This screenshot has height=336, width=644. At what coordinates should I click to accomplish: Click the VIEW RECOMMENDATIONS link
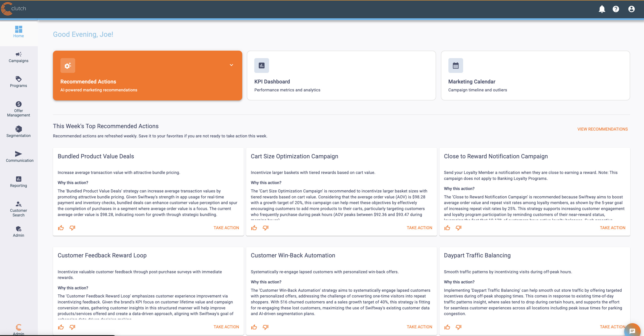[x=602, y=129]
